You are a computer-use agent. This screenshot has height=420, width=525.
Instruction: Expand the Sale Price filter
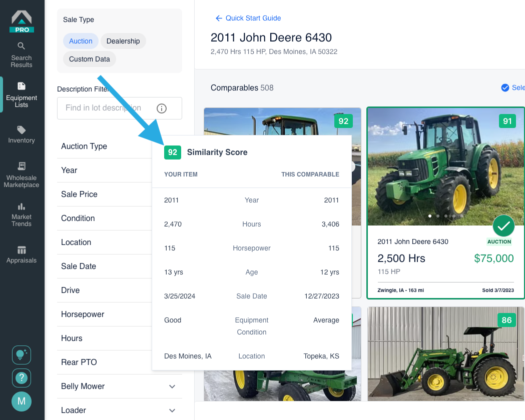(105, 194)
